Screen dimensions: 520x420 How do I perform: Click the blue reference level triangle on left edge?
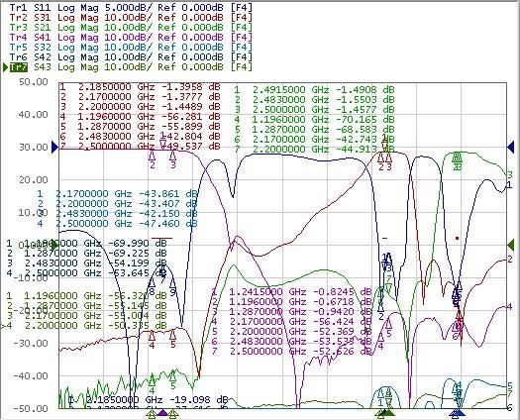tap(54, 147)
